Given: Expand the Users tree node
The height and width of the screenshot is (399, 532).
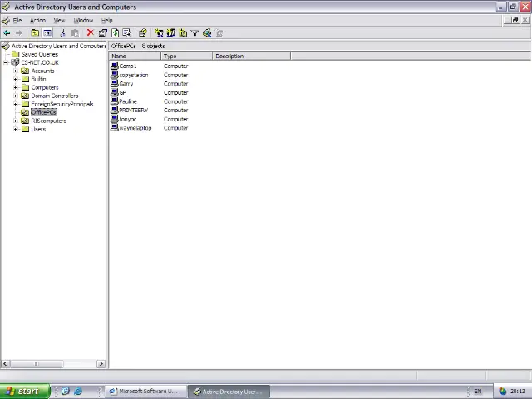Looking at the screenshot, I should tap(15, 129).
